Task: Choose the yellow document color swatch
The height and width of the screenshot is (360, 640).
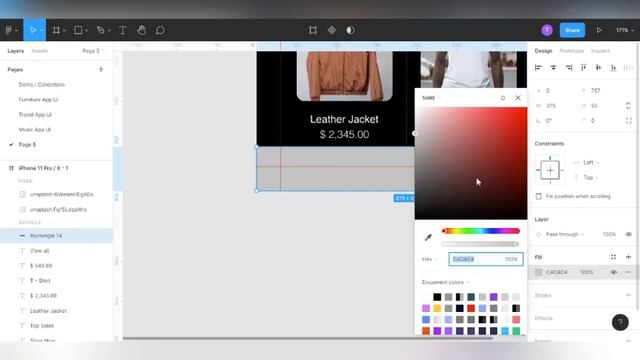Action: [437, 308]
